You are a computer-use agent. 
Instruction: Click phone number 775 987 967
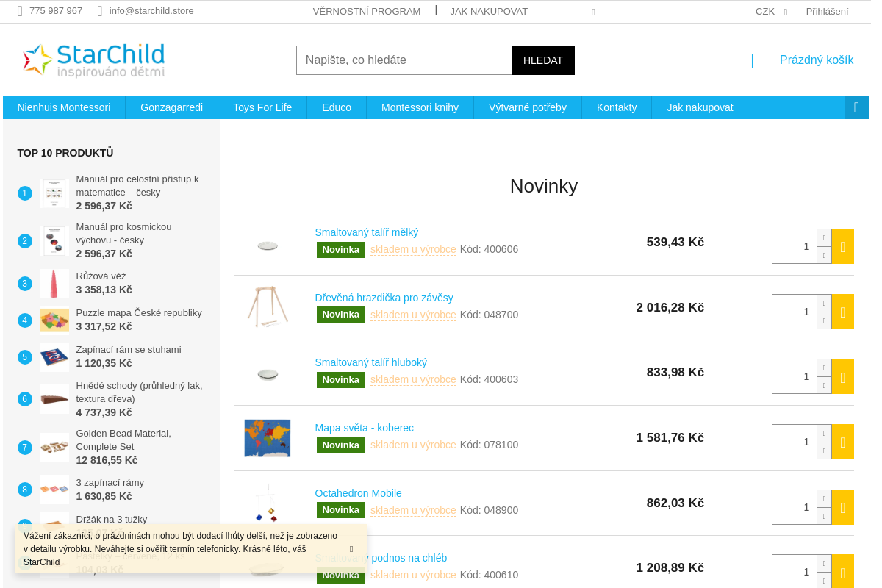[x=56, y=11]
